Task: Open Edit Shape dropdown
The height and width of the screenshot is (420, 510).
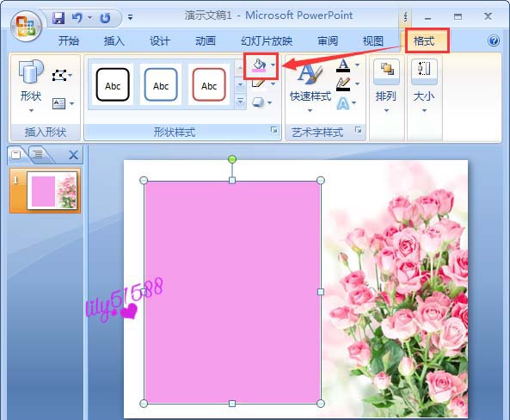Action: point(62,76)
